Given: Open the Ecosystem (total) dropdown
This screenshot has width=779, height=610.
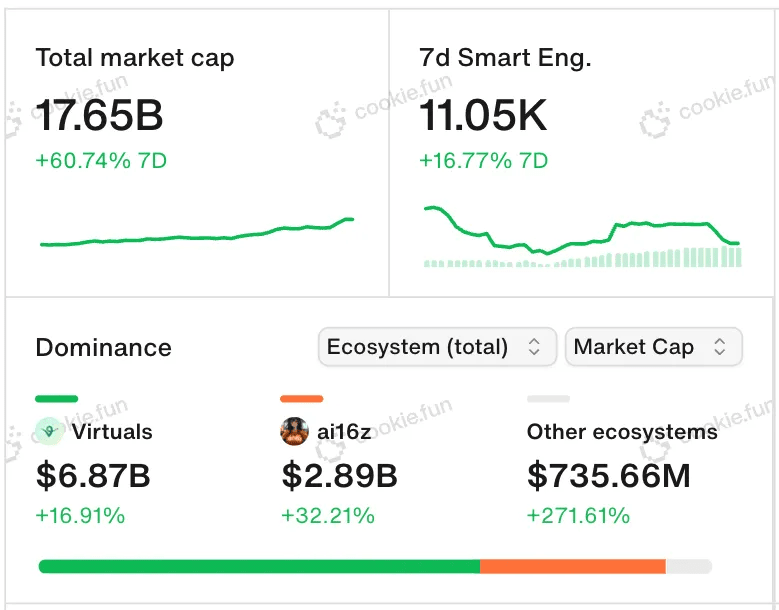Looking at the screenshot, I should point(437,347).
